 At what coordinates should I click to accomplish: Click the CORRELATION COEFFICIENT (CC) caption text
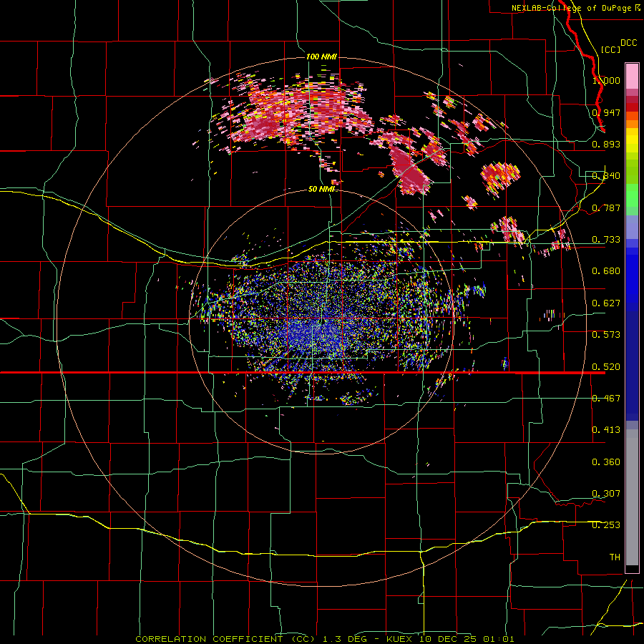[225, 639]
